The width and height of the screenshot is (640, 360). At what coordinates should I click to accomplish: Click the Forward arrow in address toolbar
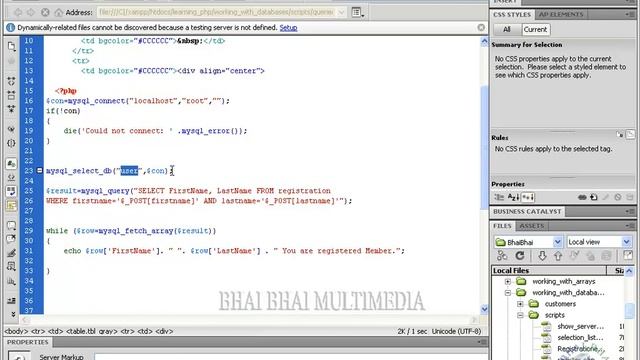[x=31, y=13]
